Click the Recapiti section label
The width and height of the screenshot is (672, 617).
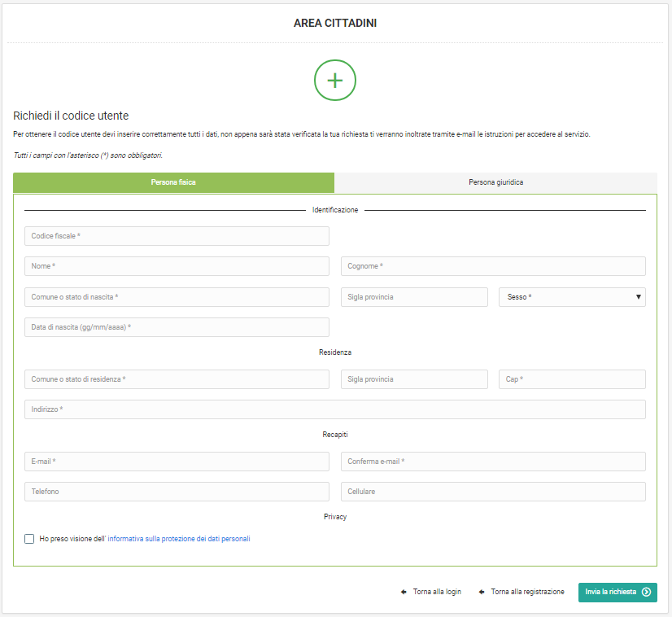coord(334,435)
